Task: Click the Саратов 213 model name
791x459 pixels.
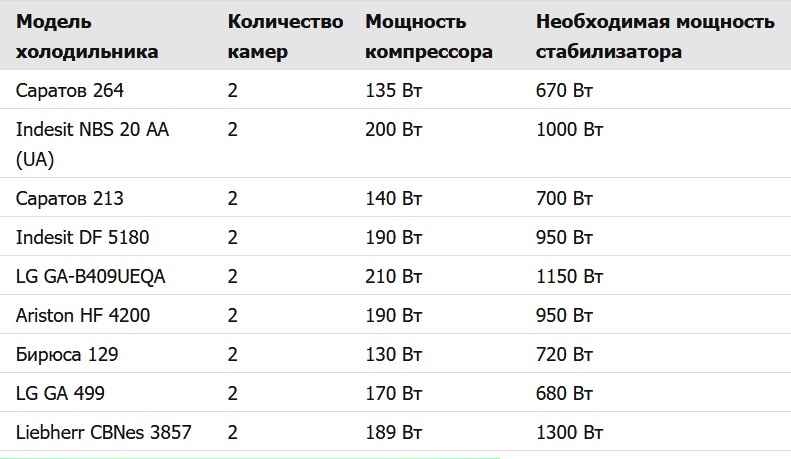Action: point(70,198)
